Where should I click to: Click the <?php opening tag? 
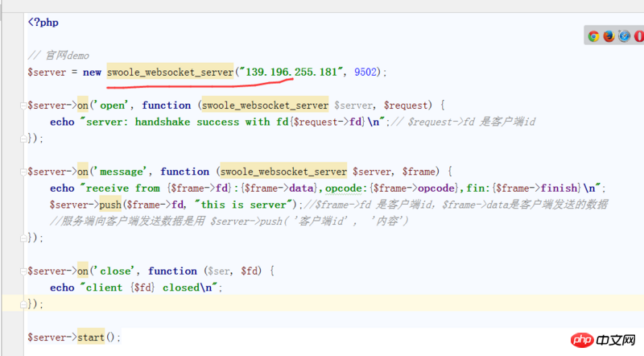click(43, 23)
